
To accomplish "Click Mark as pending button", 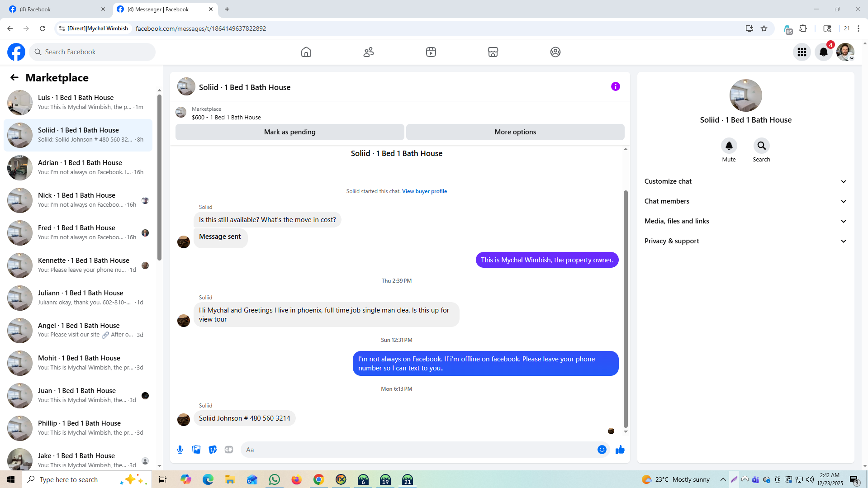I will point(290,132).
